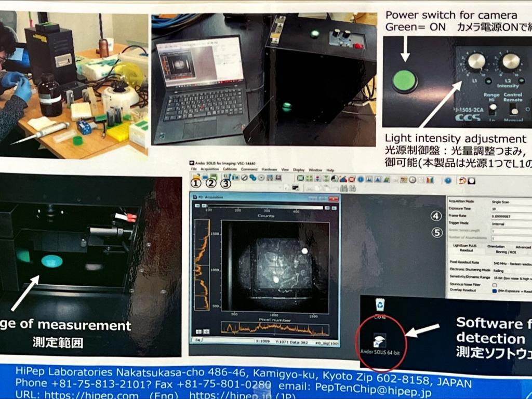Click the multicolored bar chart toolbar icon
Image resolution: width=532 pixels, height=399 pixels.
[430, 180]
